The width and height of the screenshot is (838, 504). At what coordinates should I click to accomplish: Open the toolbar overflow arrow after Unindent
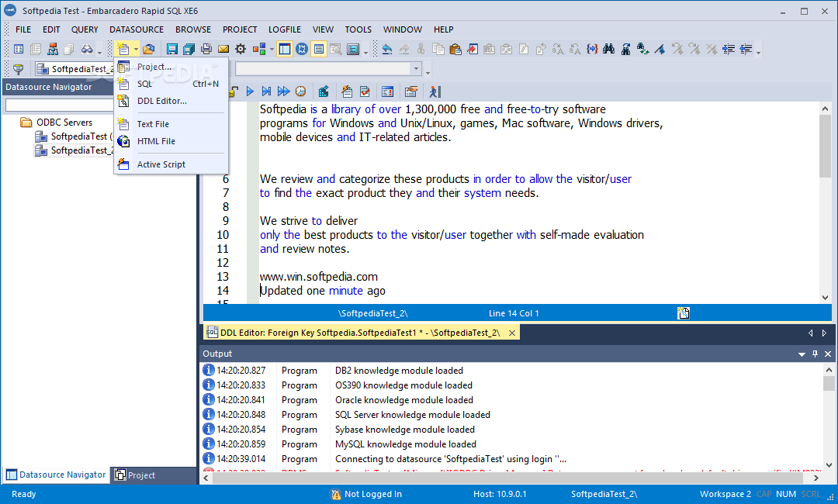tap(758, 51)
